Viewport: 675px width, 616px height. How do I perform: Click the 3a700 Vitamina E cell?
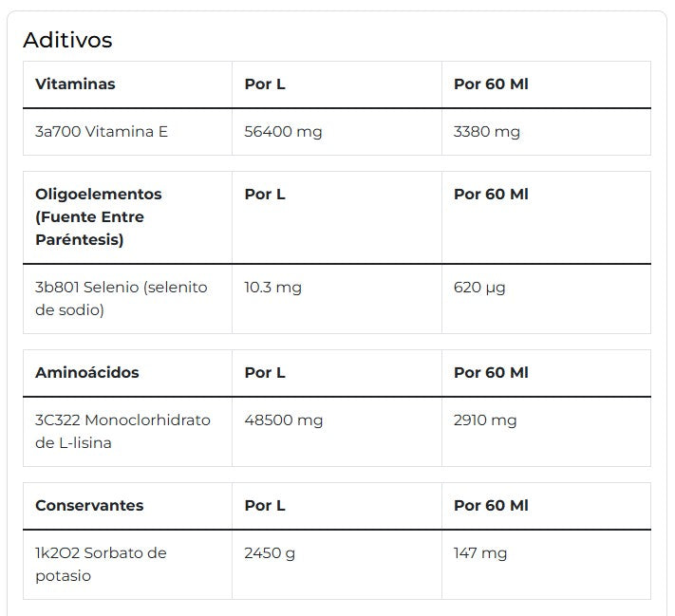tap(102, 131)
